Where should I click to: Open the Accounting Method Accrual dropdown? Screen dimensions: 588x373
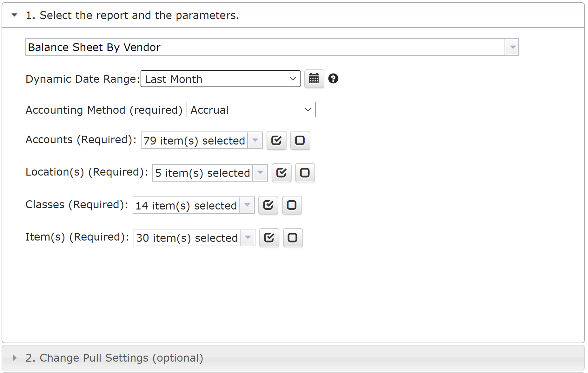coord(251,110)
